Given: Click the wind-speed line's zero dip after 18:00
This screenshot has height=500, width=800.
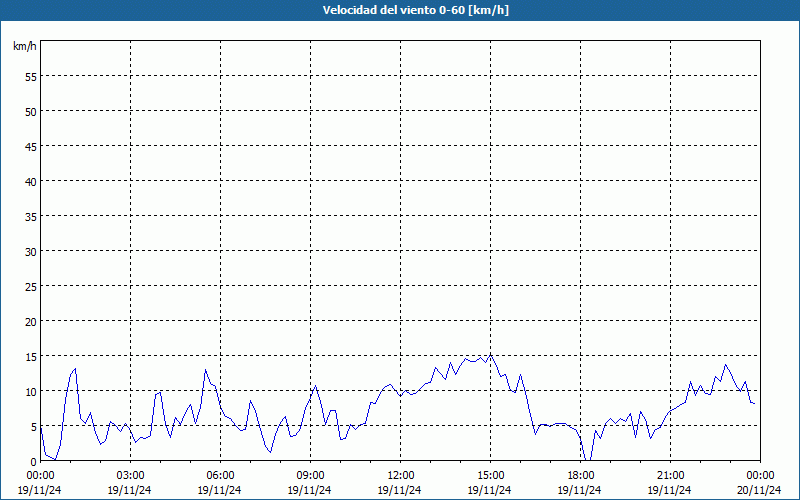Looking at the screenshot, I should coord(587,460).
